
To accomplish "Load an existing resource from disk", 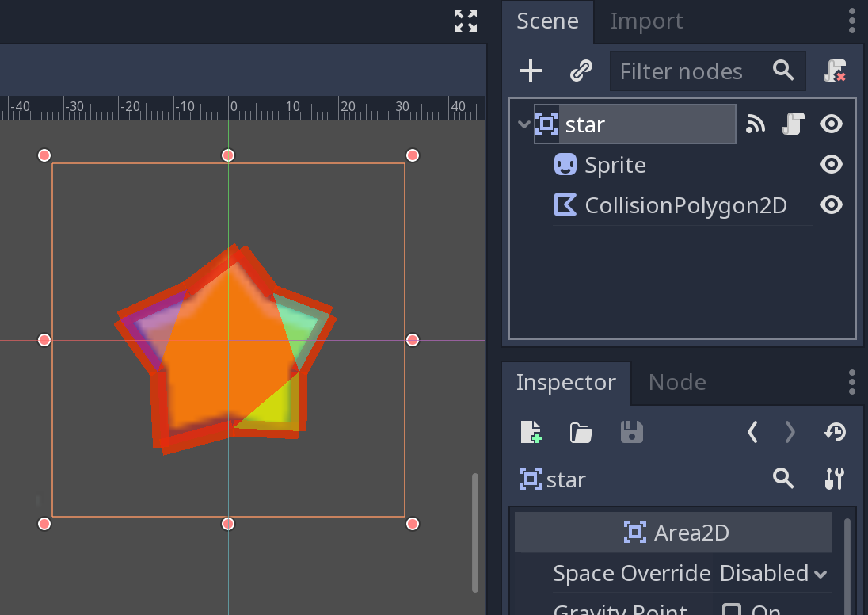I will coord(581,432).
